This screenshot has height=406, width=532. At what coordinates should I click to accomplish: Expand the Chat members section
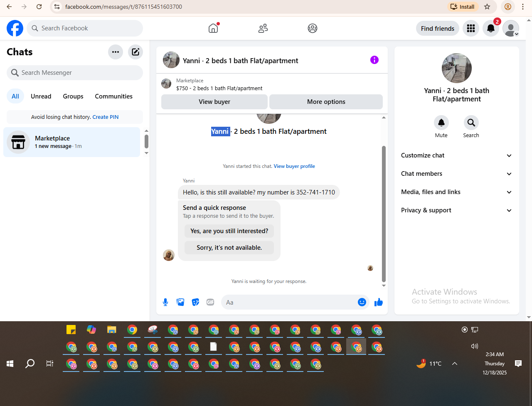(457, 174)
